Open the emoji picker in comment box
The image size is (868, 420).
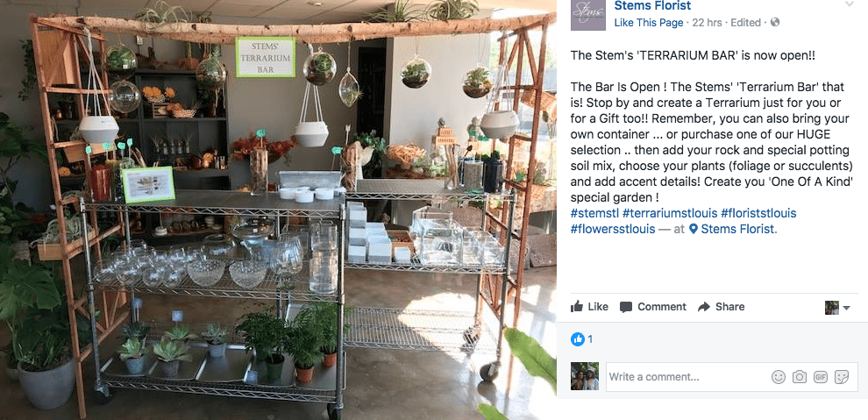(779, 377)
